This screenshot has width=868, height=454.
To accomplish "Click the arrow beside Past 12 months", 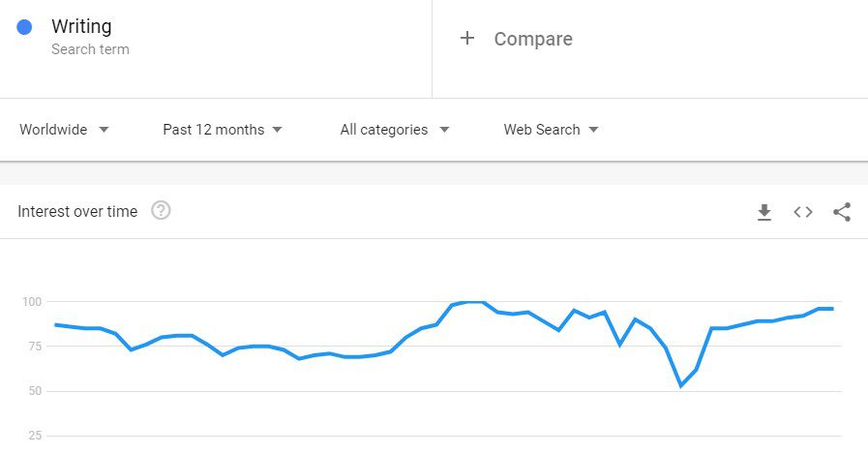I will pos(278,130).
